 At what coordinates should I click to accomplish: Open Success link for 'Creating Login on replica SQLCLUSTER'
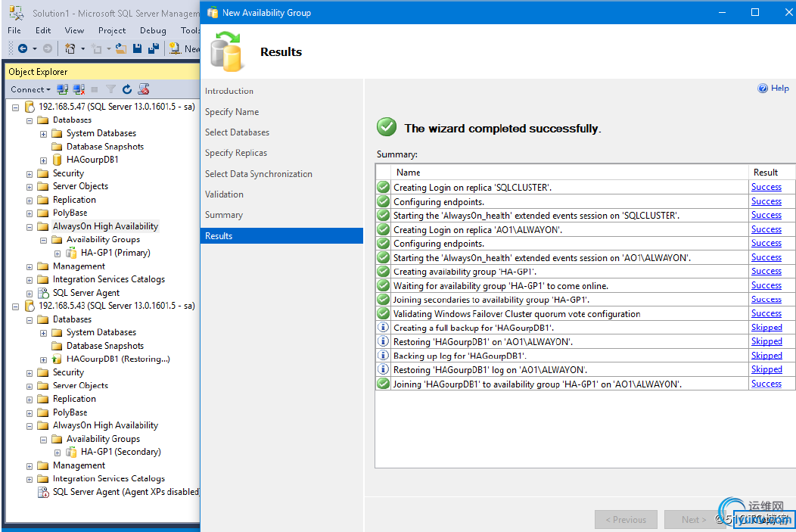click(x=766, y=188)
